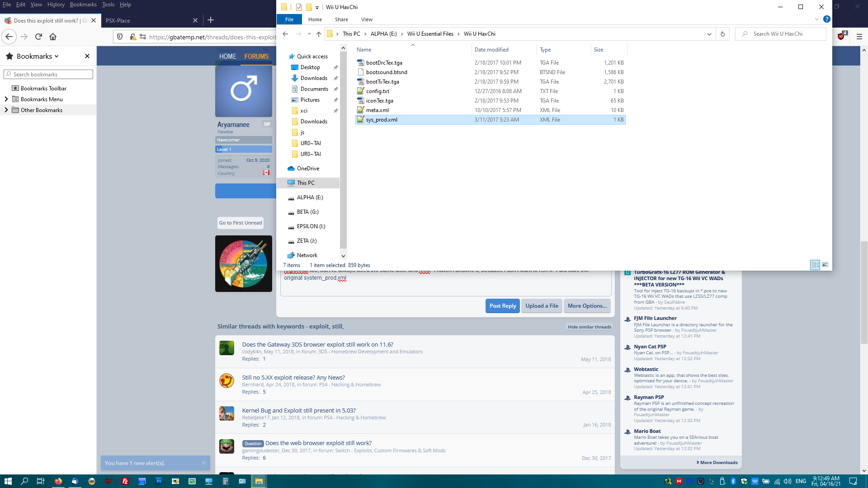Go back in Firefox browser history
Viewport: 868px width, 488px height.
(x=9, y=37)
